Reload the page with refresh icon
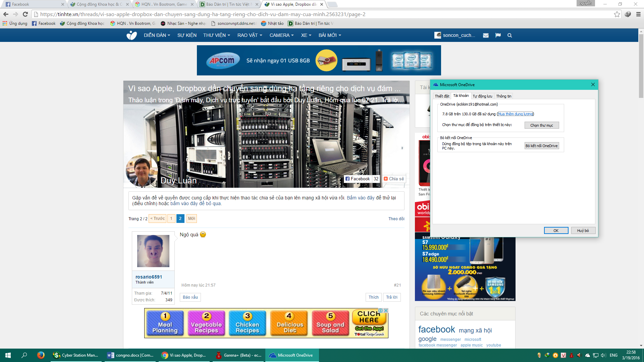This screenshot has height=362, width=644. coord(25,14)
